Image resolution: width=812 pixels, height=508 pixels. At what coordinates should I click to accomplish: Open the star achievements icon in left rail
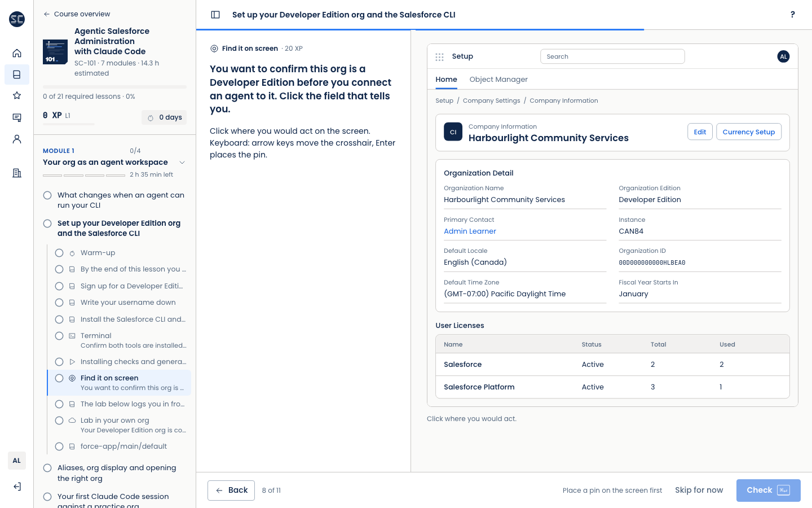17,95
